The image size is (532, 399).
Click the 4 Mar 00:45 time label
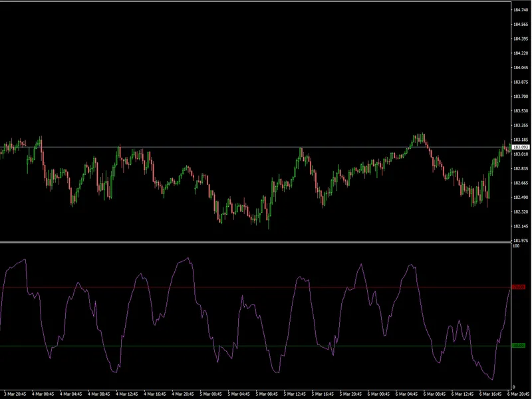43,394
